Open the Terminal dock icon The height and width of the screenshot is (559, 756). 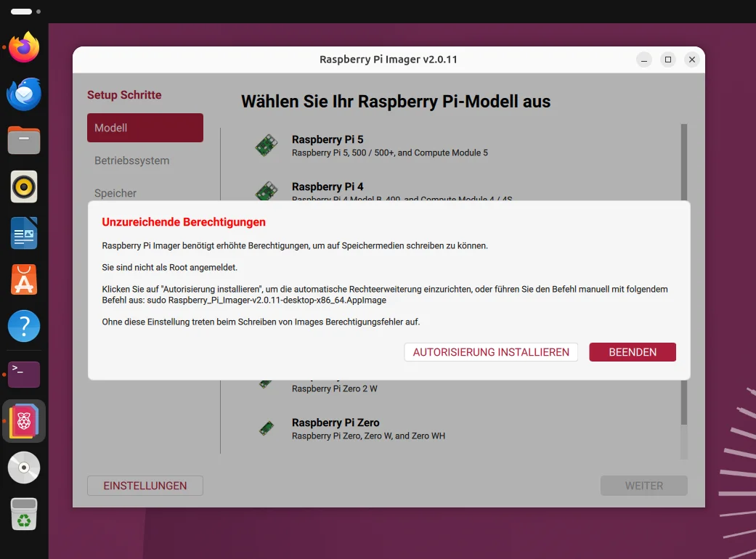[24, 375]
